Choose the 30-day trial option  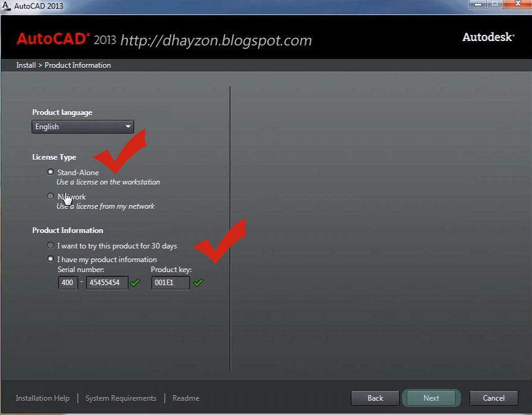[x=50, y=245]
